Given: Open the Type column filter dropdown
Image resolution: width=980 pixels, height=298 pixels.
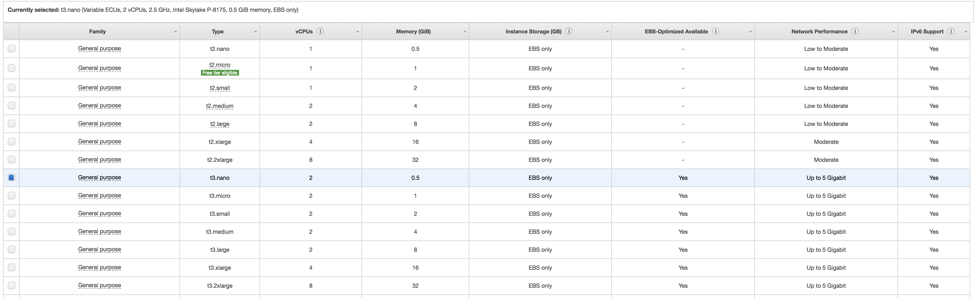Looking at the screenshot, I should pos(255,31).
